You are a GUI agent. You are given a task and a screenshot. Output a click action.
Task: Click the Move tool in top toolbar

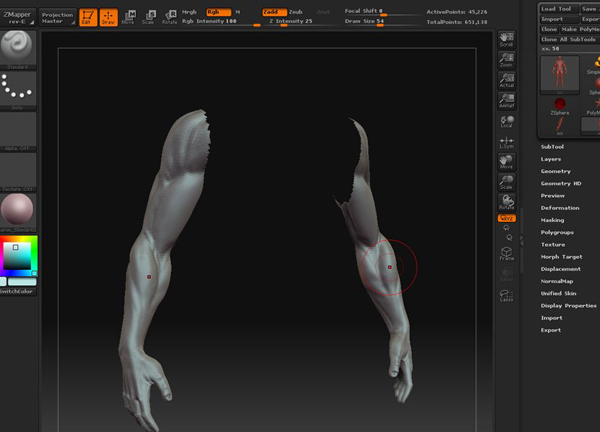click(x=127, y=17)
